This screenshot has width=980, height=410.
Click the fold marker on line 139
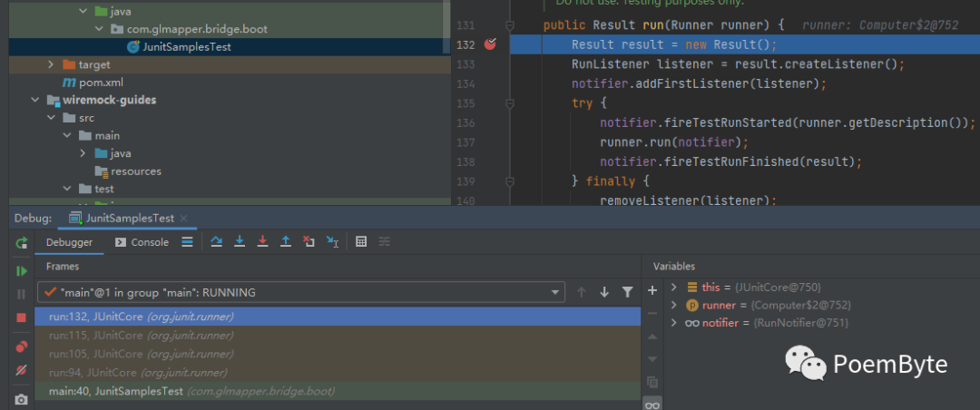click(x=510, y=182)
